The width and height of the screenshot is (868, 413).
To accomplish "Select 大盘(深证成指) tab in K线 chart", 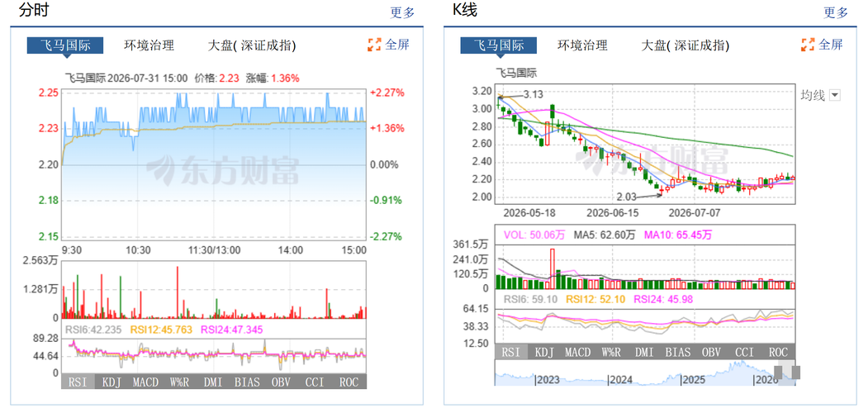I will tap(685, 45).
